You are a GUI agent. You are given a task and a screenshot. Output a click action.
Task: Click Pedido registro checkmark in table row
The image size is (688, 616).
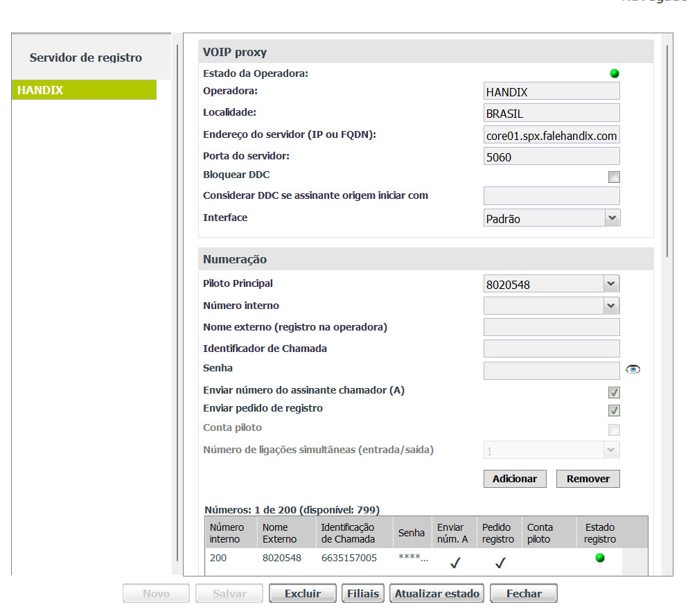[500, 563]
